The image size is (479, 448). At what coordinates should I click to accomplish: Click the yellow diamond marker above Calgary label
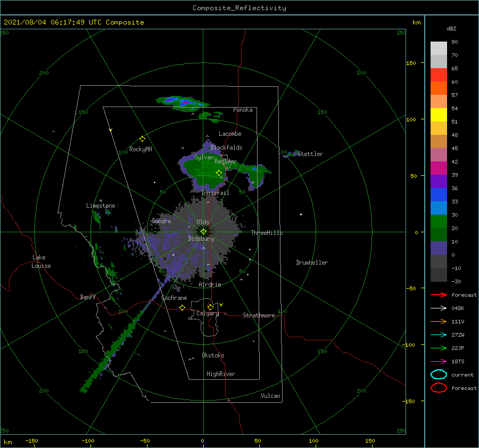(210, 307)
